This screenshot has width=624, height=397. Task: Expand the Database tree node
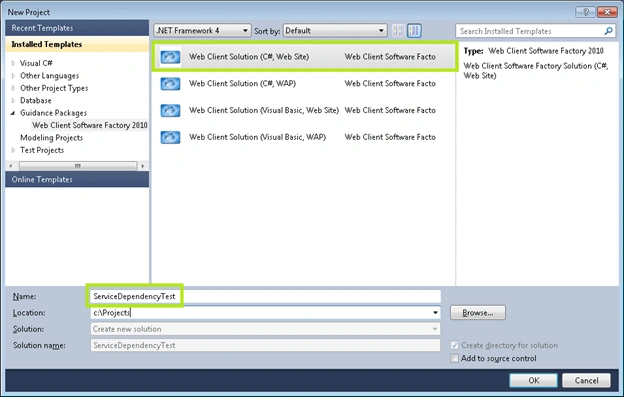pyautogui.click(x=14, y=100)
